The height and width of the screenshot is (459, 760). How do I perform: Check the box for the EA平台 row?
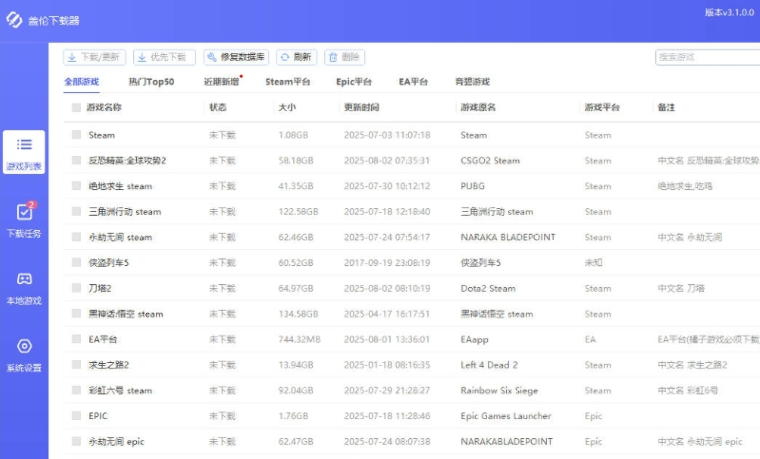coord(76,339)
